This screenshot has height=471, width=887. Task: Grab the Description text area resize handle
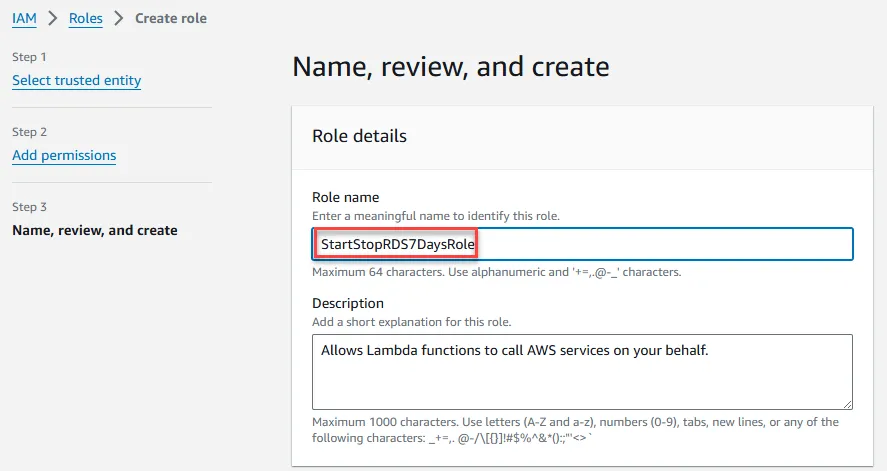[847, 404]
